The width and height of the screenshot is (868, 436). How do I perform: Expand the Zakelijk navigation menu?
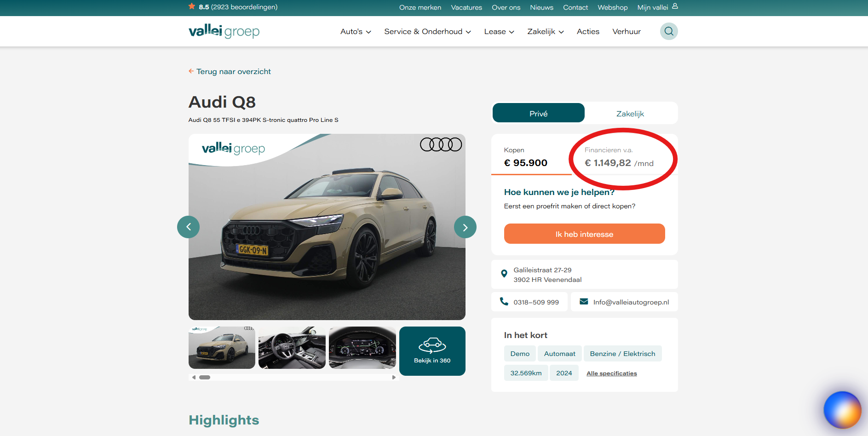pyautogui.click(x=546, y=31)
